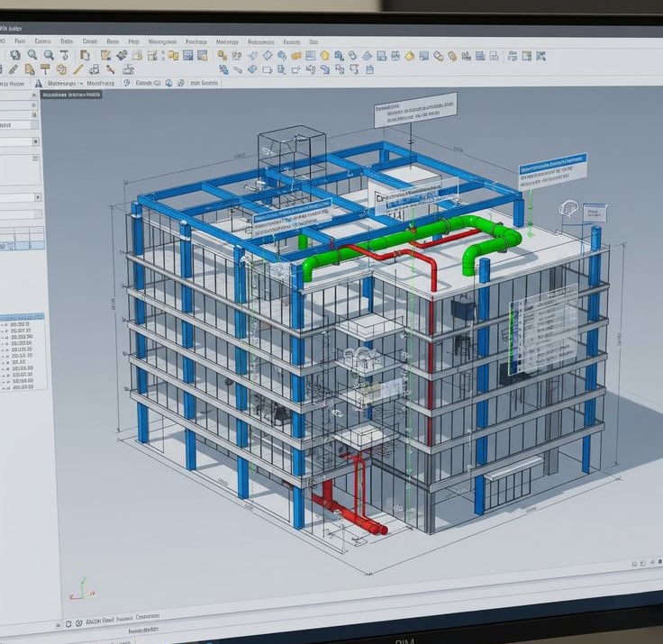Expand the fourth row in the left list
The width and height of the screenshot is (663, 644).
3,344
